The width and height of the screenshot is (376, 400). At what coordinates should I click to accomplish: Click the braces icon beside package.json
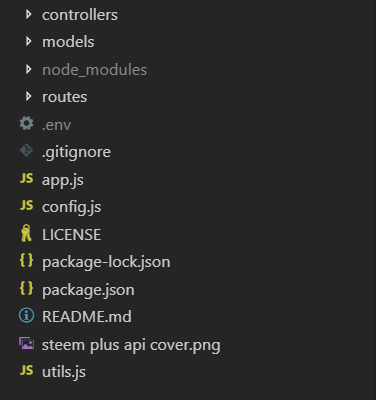(x=26, y=288)
